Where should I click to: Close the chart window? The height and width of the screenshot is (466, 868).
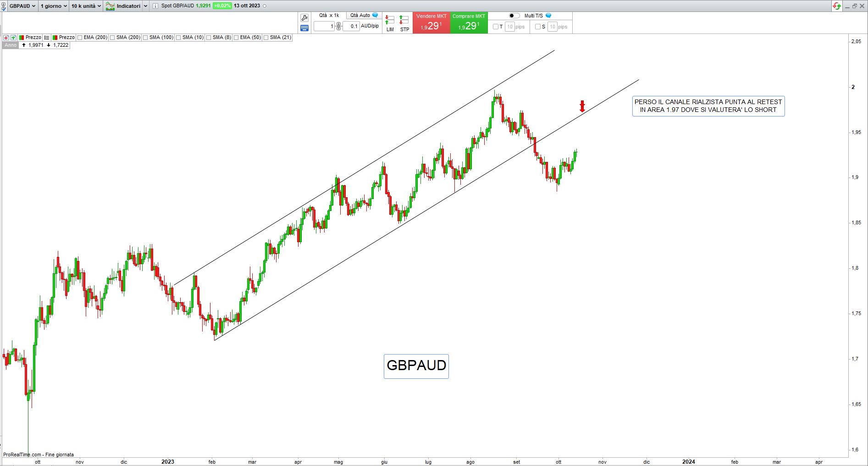(x=862, y=6)
